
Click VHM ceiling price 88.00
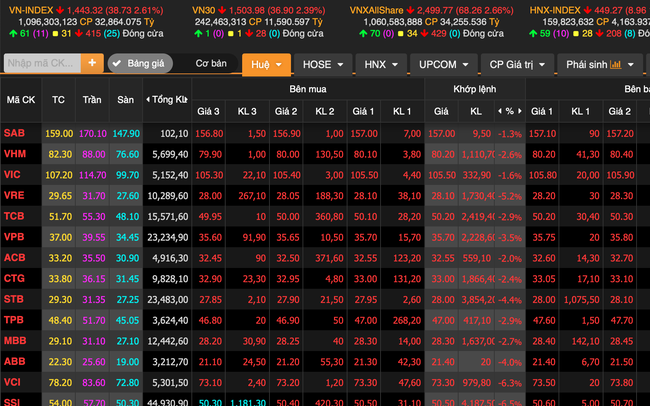pyautogui.click(x=94, y=154)
